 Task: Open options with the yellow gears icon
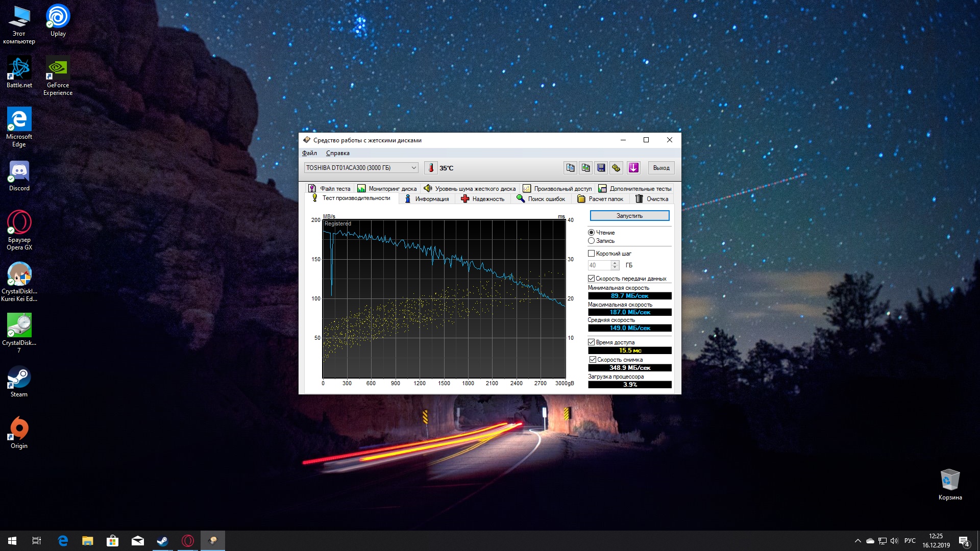(x=616, y=168)
